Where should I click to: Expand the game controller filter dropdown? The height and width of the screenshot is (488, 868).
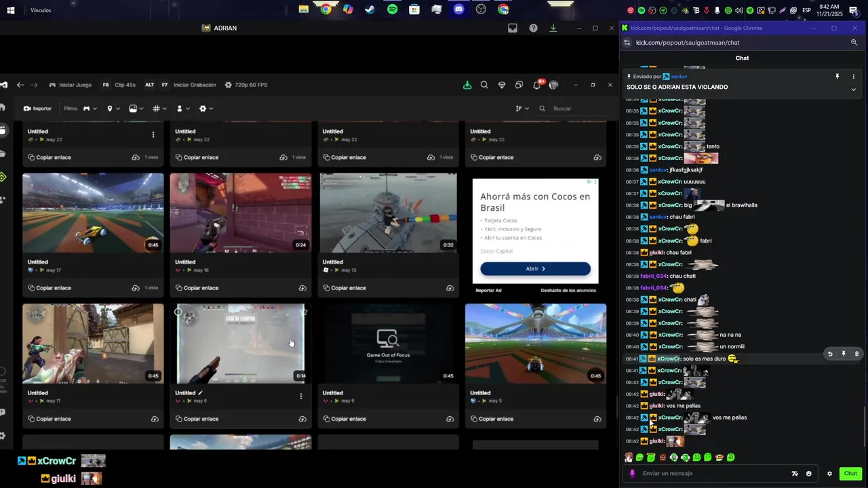click(x=90, y=108)
